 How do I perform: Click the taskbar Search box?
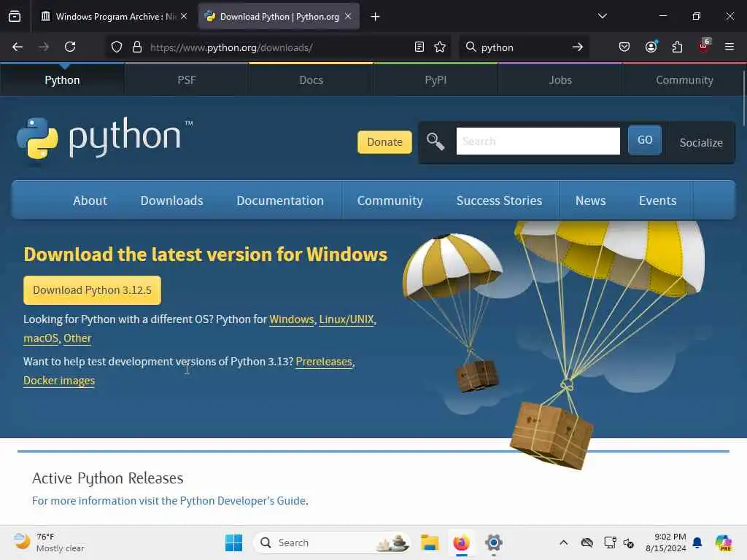pyautogui.click(x=333, y=542)
